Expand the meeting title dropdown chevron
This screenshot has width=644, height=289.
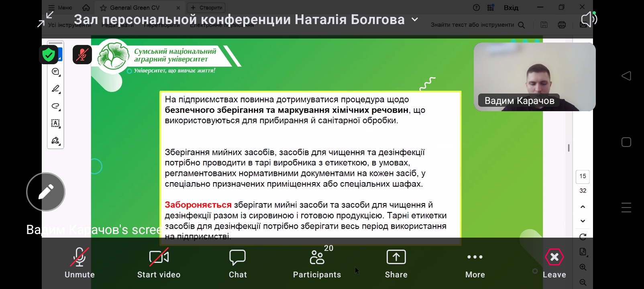point(415,20)
